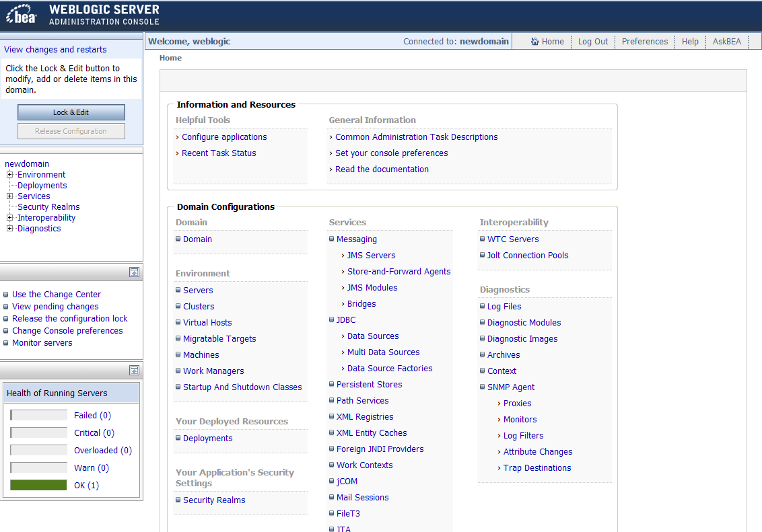
Task: Open Startup And Shutdown Classes link
Action: point(242,387)
